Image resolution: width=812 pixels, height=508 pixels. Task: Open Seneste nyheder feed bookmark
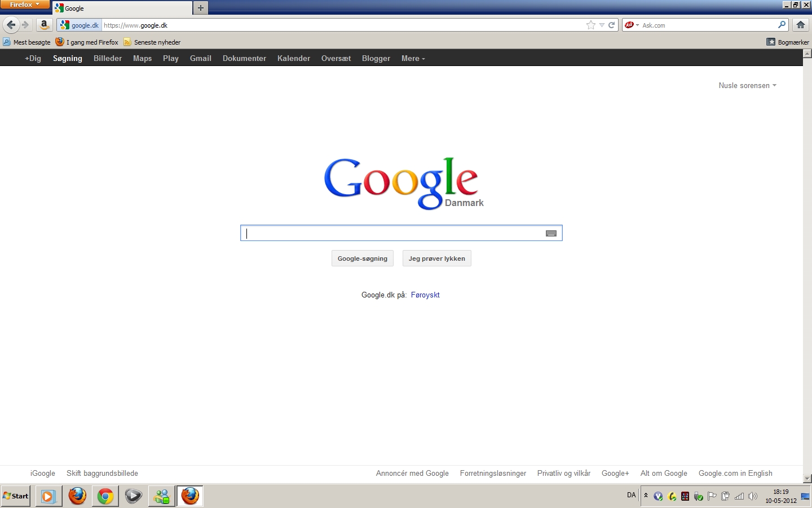click(x=152, y=42)
